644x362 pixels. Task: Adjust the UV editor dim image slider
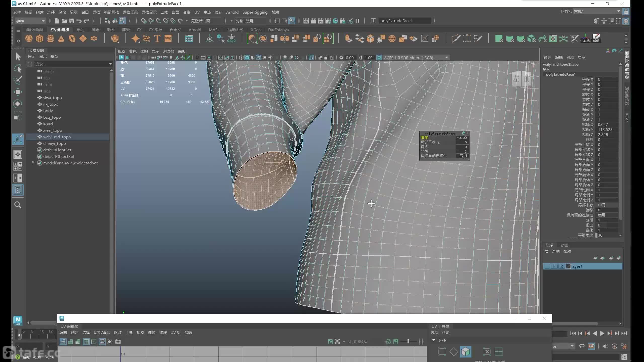(x=408, y=341)
